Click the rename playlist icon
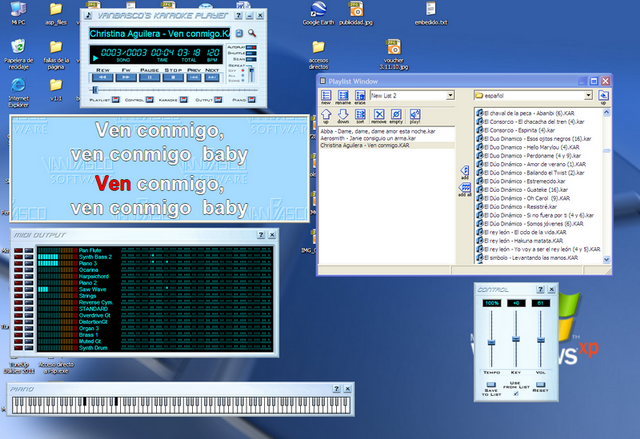This screenshot has height=439, width=640. pyautogui.click(x=343, y=97)
